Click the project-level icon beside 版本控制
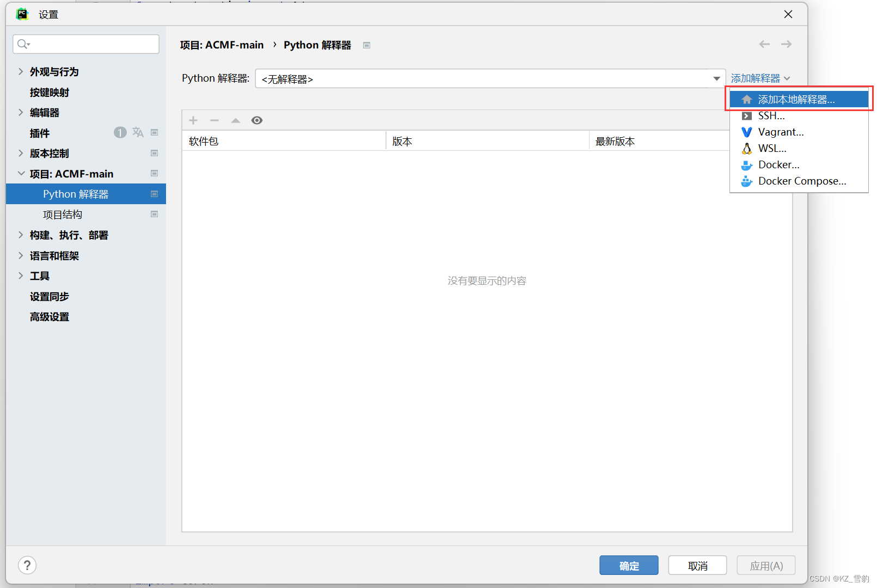The image size is (877, 588). coord(155,153)
